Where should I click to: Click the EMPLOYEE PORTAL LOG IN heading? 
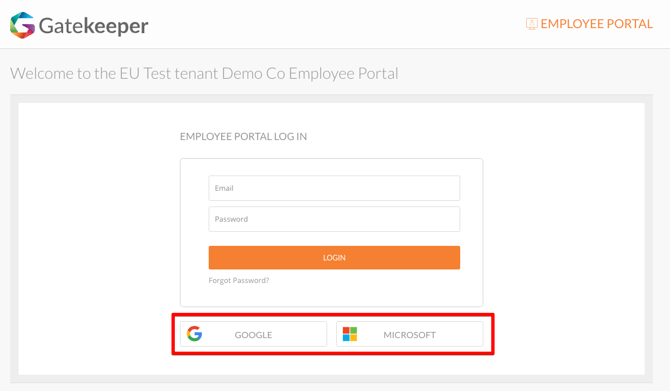pyautogui.click(x=243, y=136)
